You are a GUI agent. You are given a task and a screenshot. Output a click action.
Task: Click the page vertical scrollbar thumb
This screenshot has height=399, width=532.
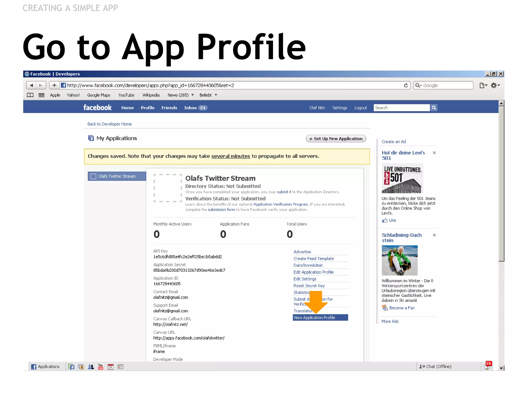[x=501, y=184]
